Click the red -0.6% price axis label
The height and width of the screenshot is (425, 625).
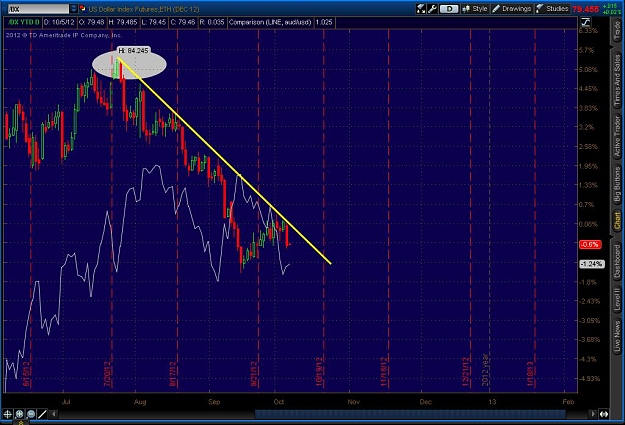(x=590, y=244)
